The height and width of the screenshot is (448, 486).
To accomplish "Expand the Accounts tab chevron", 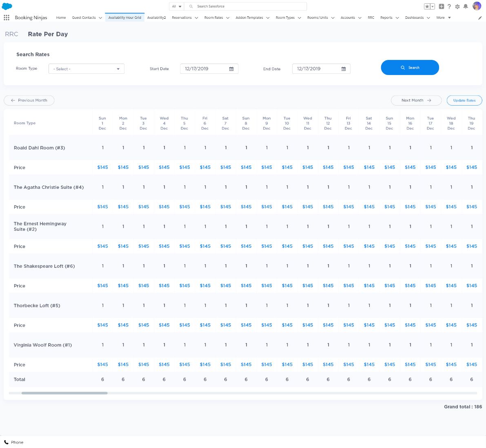I will [360, 18].
